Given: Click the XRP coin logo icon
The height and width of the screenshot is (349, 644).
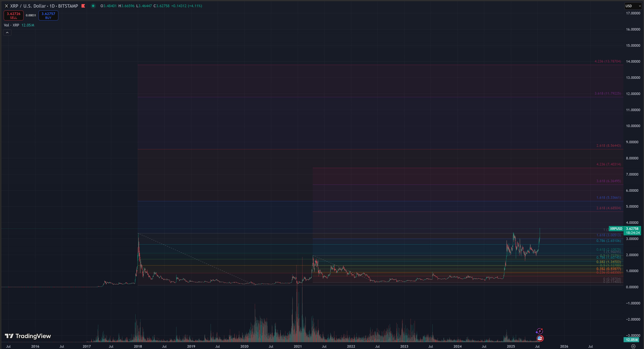Looking at the screenshot, I should [6, 6].
